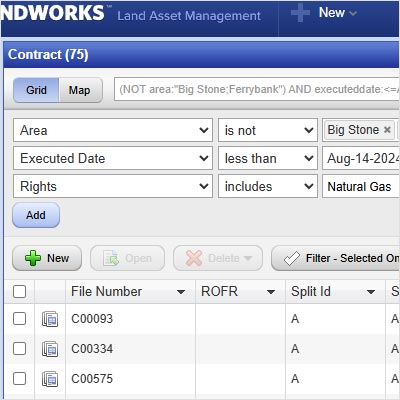
Task: Click the search query text field
Action: tap(257, 89)
